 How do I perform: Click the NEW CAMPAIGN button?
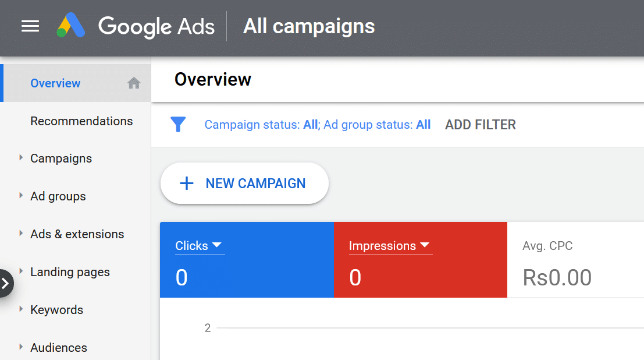245,183
